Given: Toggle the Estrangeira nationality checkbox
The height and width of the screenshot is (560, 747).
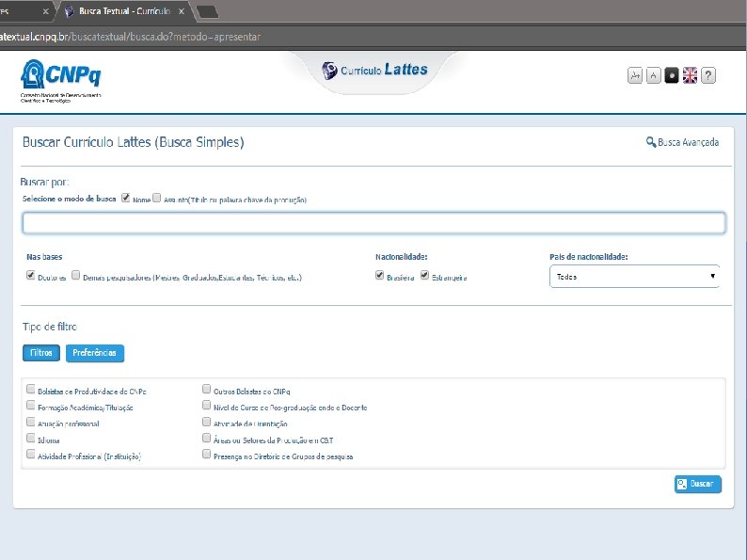Looking at the screenshot, I should pos(424,275).
